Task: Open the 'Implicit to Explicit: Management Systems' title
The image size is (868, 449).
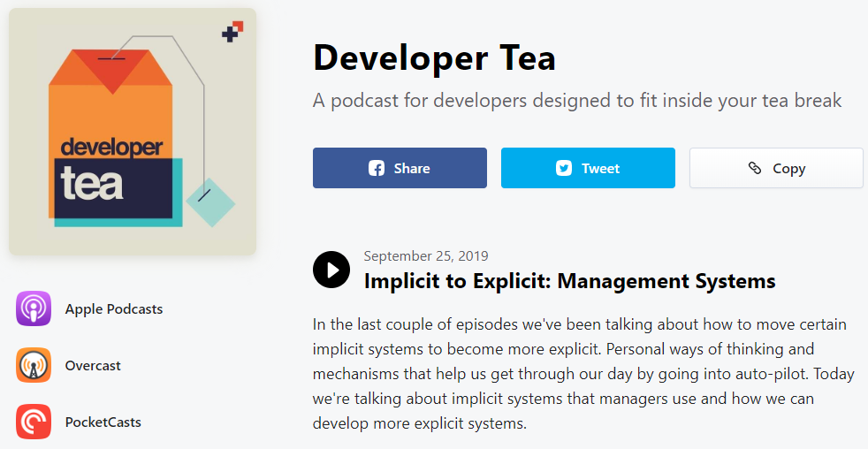Action: point(569,281)
